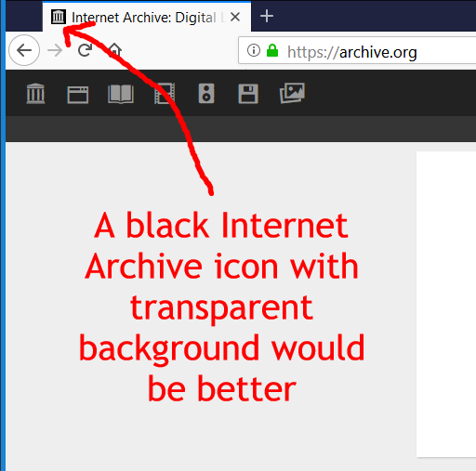Reload the current page

[x=85, y=50]
